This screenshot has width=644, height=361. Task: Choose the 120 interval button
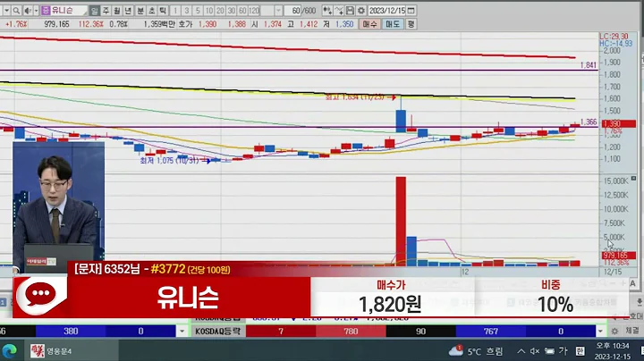254,10
